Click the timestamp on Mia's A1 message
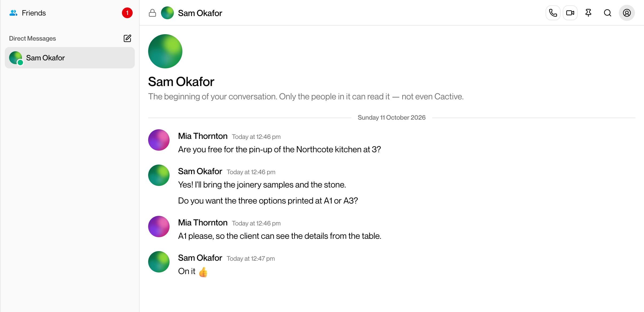 (x=256, y=223)
